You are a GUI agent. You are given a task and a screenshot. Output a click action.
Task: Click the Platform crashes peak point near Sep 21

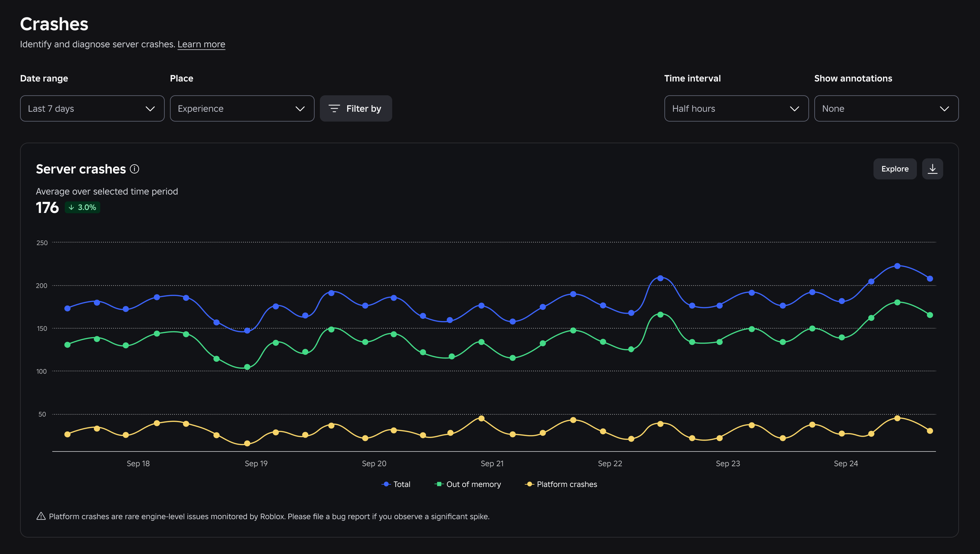click(x=481, y=419)
